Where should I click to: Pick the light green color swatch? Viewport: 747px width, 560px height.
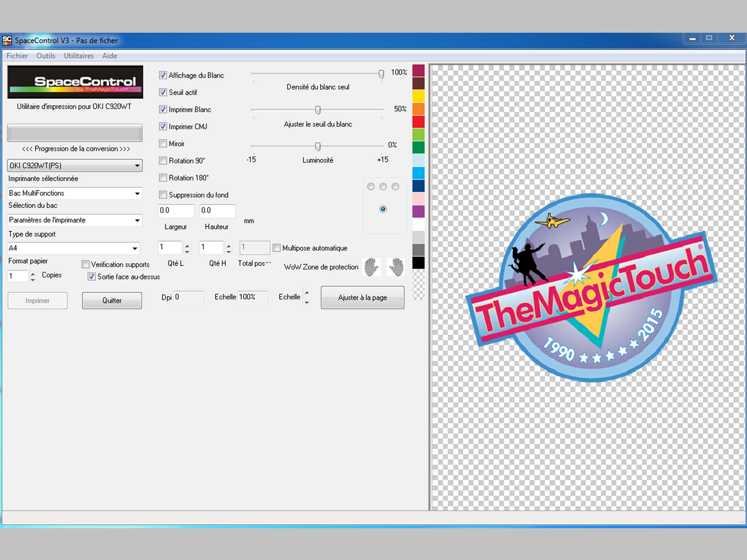(418, 135)
